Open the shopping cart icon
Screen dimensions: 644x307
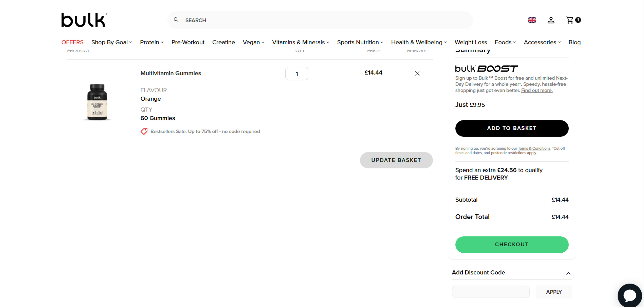570,20
